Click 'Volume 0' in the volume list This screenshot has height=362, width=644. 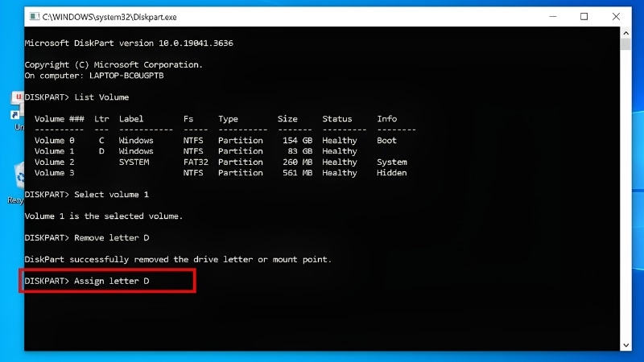click(x=54, y=140)
